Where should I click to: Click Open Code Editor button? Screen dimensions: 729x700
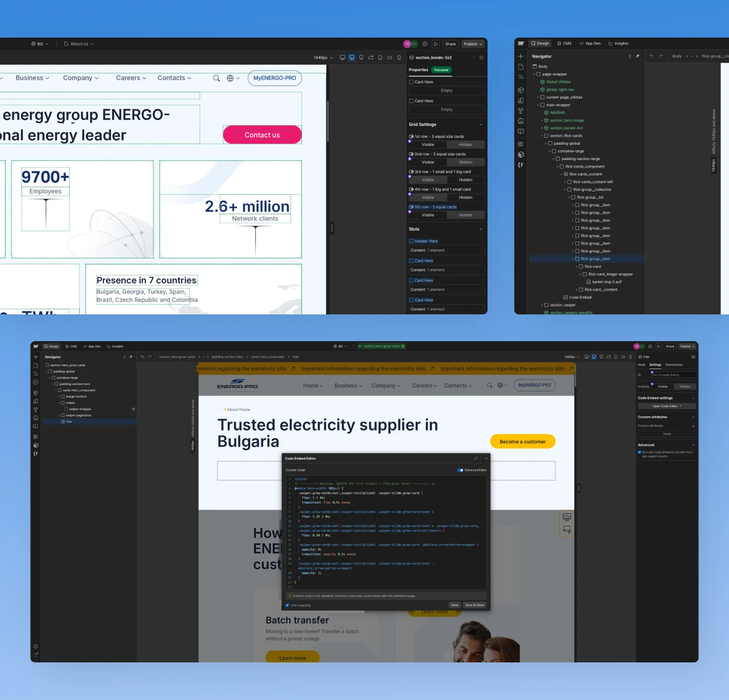click(666, 407)
